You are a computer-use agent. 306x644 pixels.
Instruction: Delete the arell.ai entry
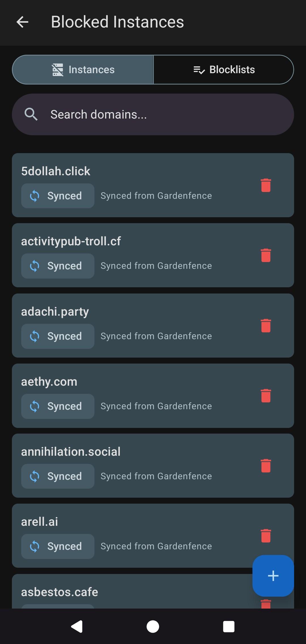pyautogui.click(x=266, y=536)
